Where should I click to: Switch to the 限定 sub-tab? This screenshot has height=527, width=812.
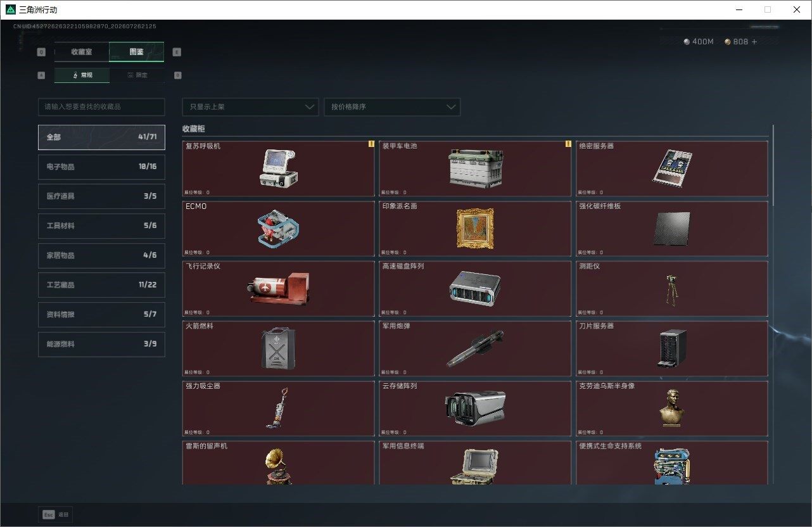[137, 75]
